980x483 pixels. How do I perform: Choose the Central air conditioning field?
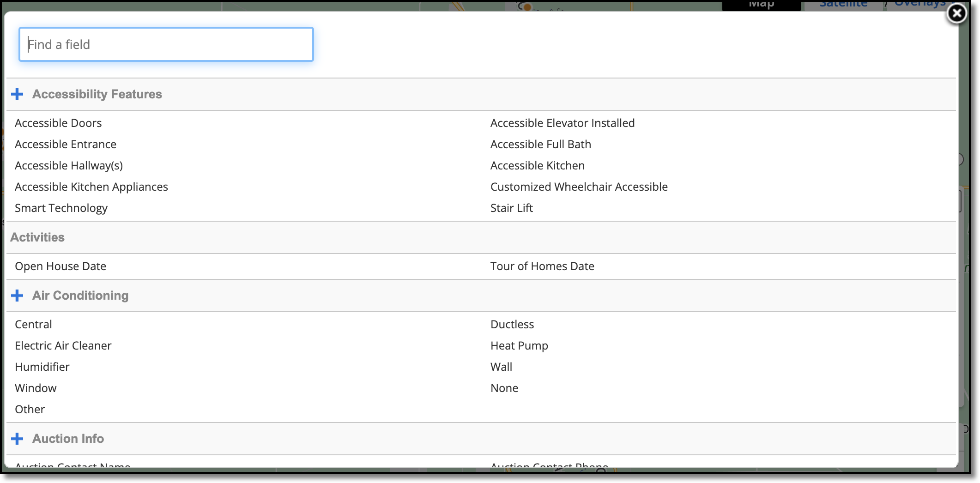(33, 325)
